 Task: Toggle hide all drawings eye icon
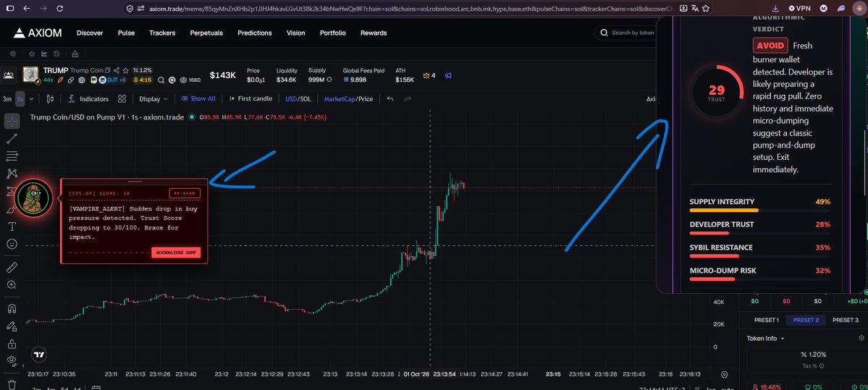point(12,360)
